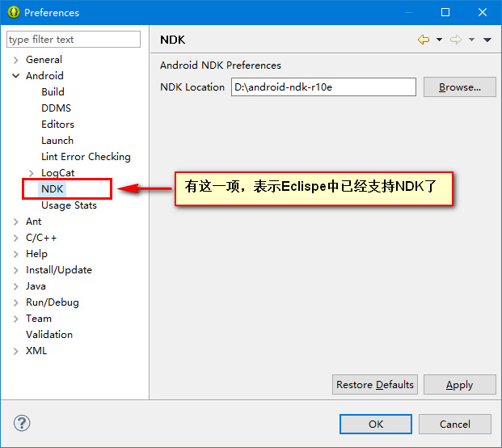Select General in the preferences tree
Image resolution: width=502 pixels, height=448 pixels.
coord(44,60)
